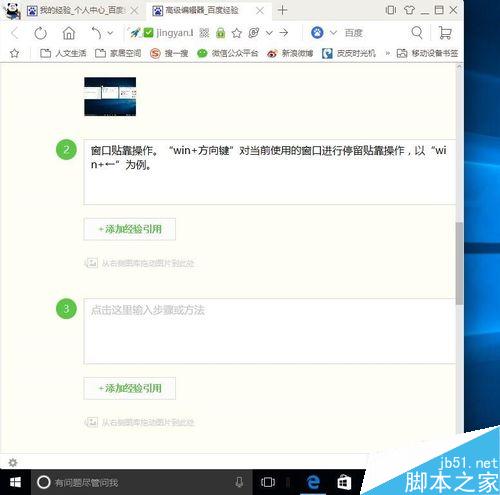Screen dimensions: 500x495
Task: Open the shopping cart icon
Action: tap(445, 33)
